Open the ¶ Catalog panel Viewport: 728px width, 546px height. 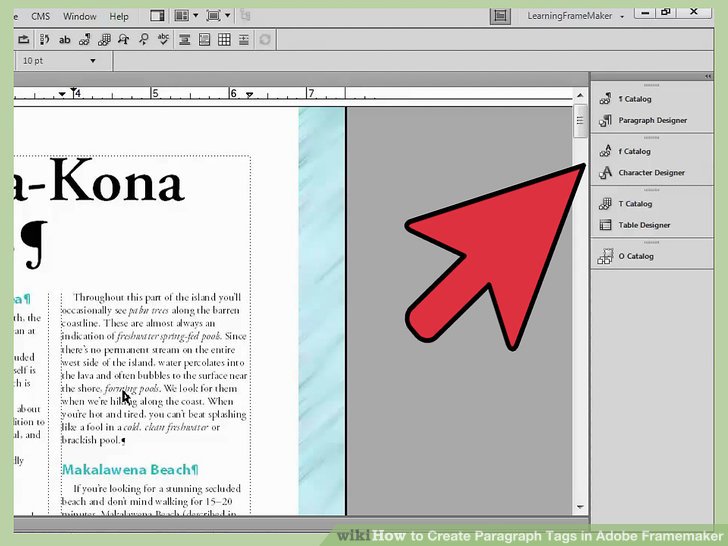[635, 99]
